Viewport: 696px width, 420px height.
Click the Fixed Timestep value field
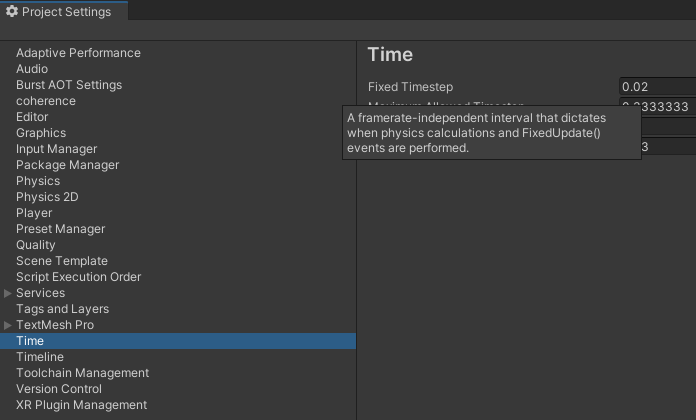coord(657,87)
